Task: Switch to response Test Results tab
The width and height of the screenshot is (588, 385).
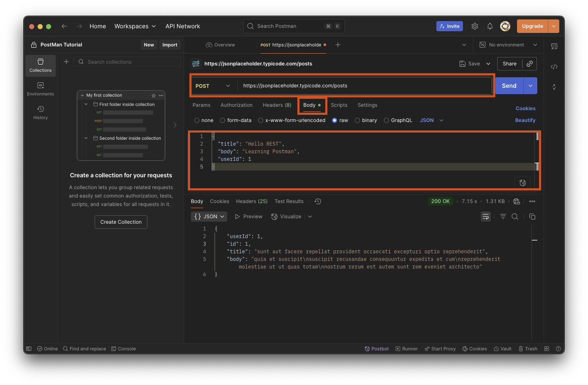Action: tap(289, 201)
